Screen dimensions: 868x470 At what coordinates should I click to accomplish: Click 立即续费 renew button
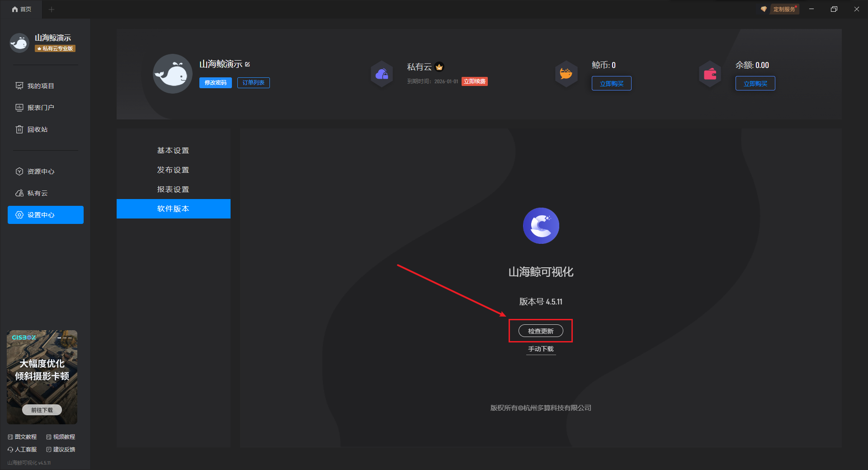(x=475, y=81)
